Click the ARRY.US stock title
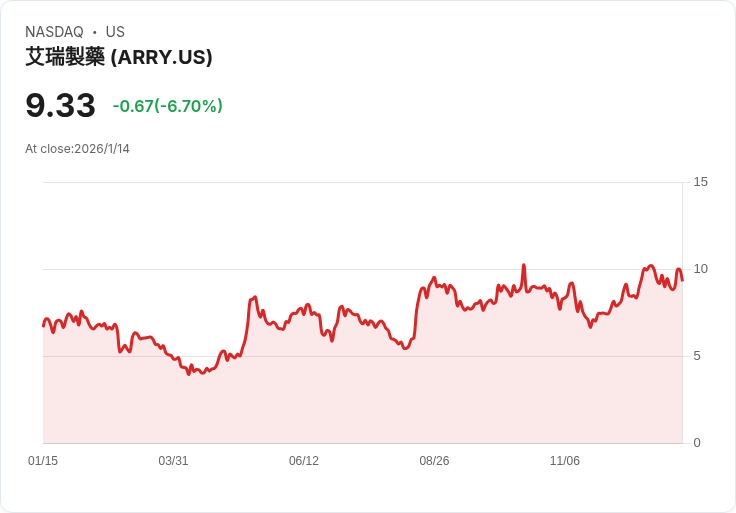 click(119, 57)
